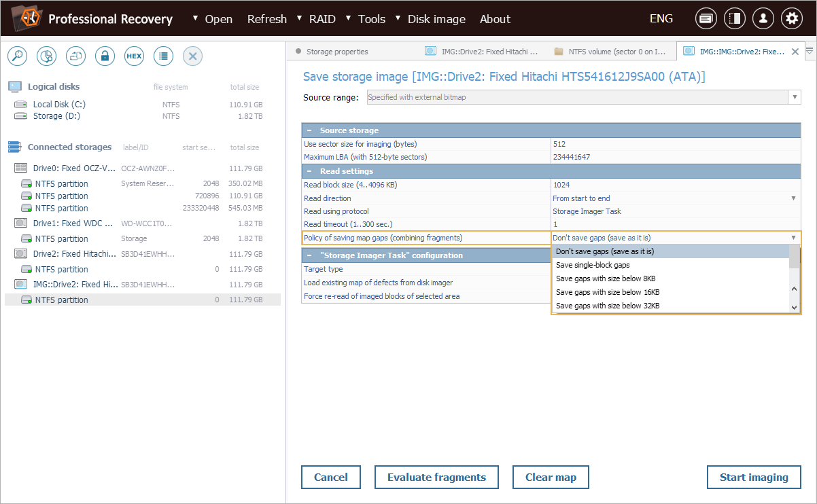The width and height of the screenshot is (817, 504).
Task: Choose Save gaps with size below 32KB
Action: point(670,306)
